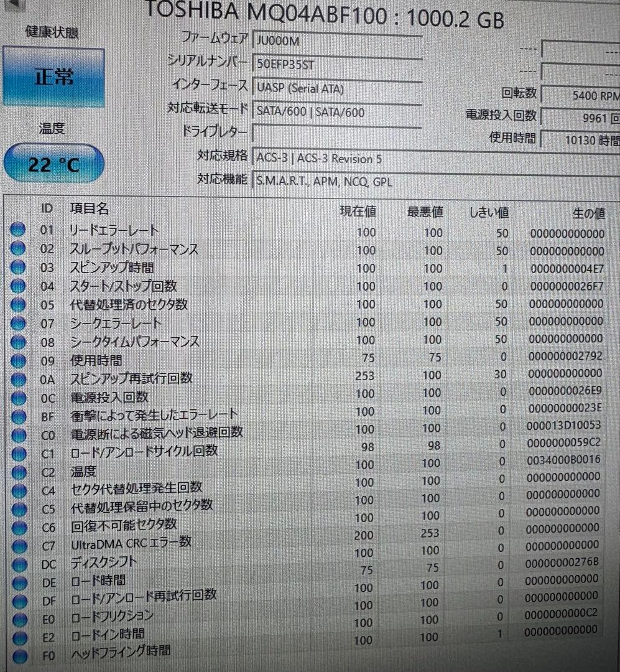The image size is (620, 672).
Task: Click status icon for row 07 シークエラーレート
Action: pyautogui.click(x=18, y=323)
